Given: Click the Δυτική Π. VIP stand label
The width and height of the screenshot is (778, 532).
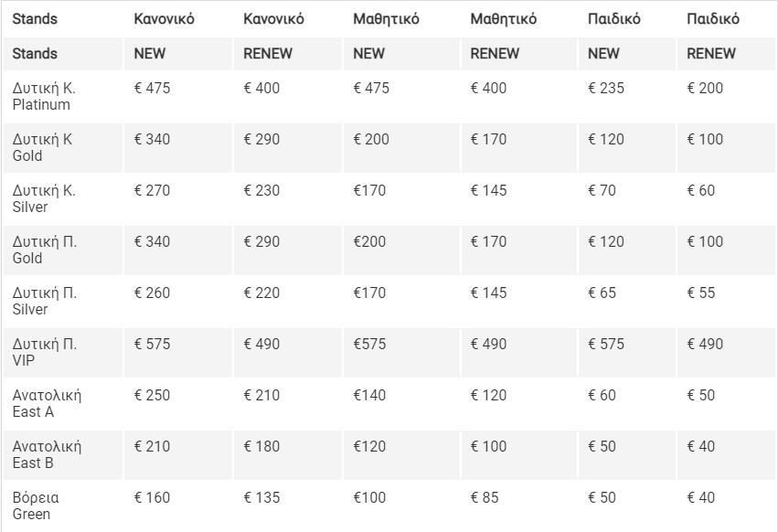Looking at the screenshot, I should [x=44, y=352].
